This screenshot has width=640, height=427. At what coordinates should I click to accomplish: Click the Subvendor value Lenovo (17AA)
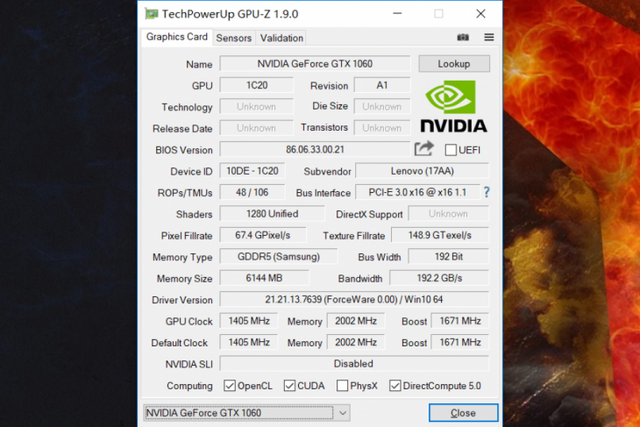(x=422, y=171)
